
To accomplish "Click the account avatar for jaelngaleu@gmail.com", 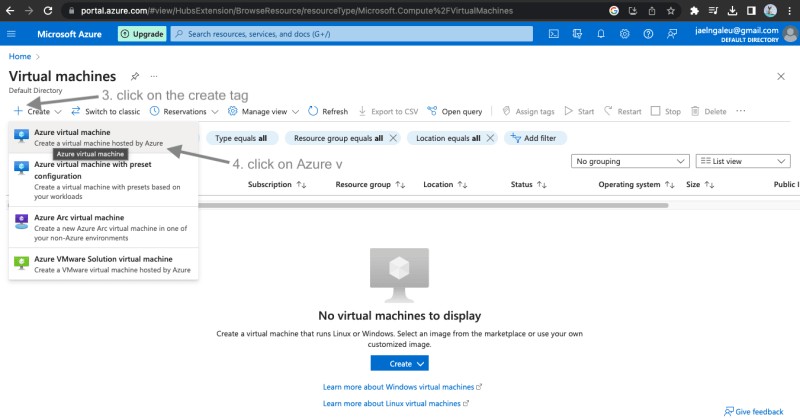I will [790, 34].
